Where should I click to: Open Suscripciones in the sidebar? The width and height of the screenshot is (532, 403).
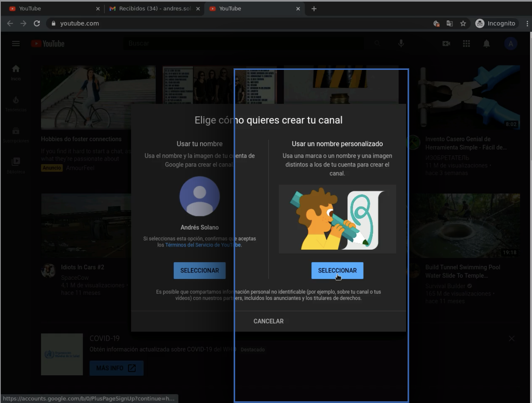click(16, 134)
